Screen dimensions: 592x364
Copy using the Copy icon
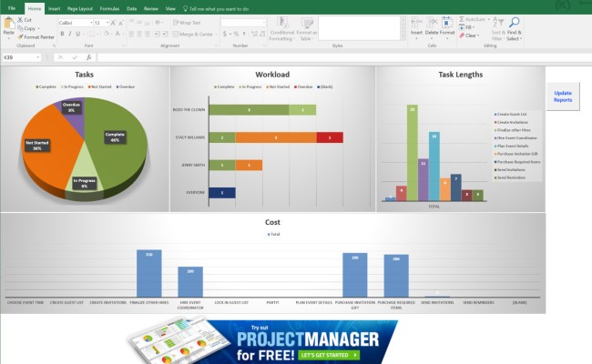point(20,28)
